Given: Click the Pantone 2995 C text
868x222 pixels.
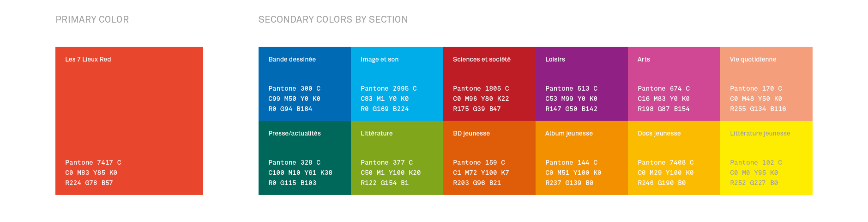Looking at the screenshot, I should 389,88.
